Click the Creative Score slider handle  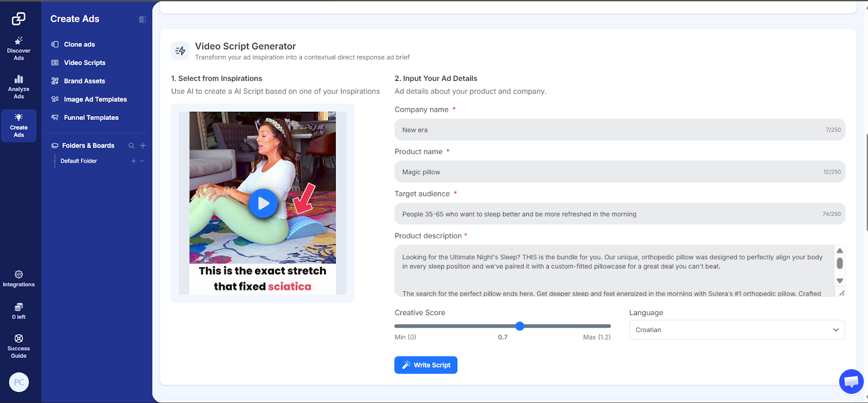[520, 326]
